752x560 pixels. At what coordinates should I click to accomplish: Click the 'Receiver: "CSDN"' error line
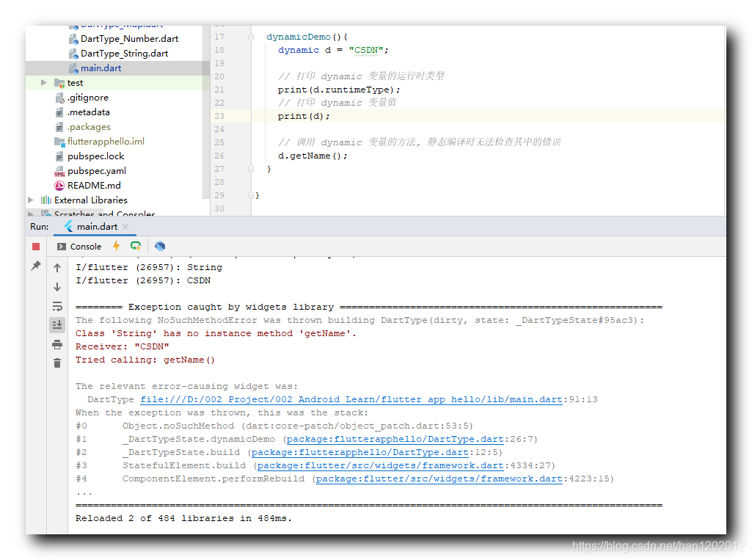click(123, 346)
